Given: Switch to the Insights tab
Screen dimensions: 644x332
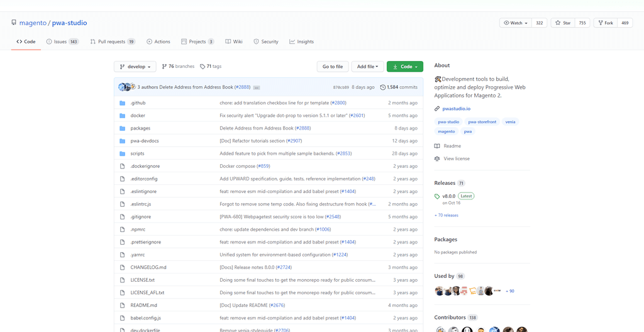Looking at the screenshot, I should pyautogui.click(x=301, y=41).
